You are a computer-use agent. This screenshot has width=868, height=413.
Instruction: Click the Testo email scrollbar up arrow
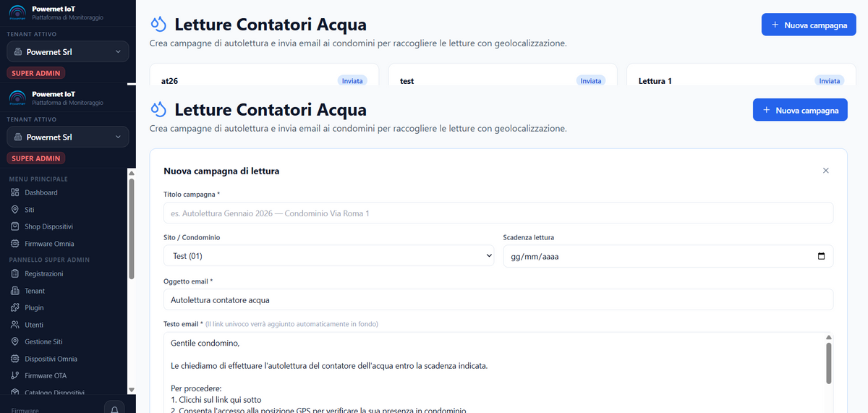coord(828,338)
